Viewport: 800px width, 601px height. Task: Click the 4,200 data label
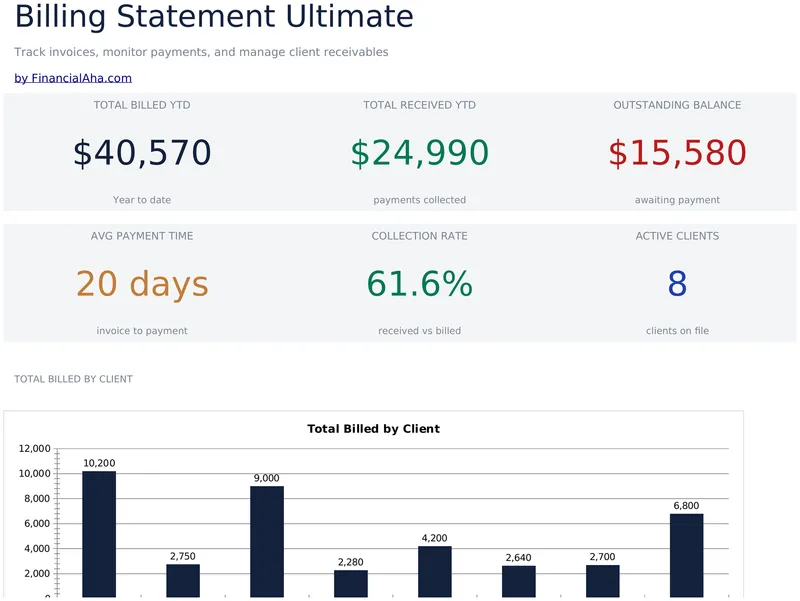(x=435, y=538)
